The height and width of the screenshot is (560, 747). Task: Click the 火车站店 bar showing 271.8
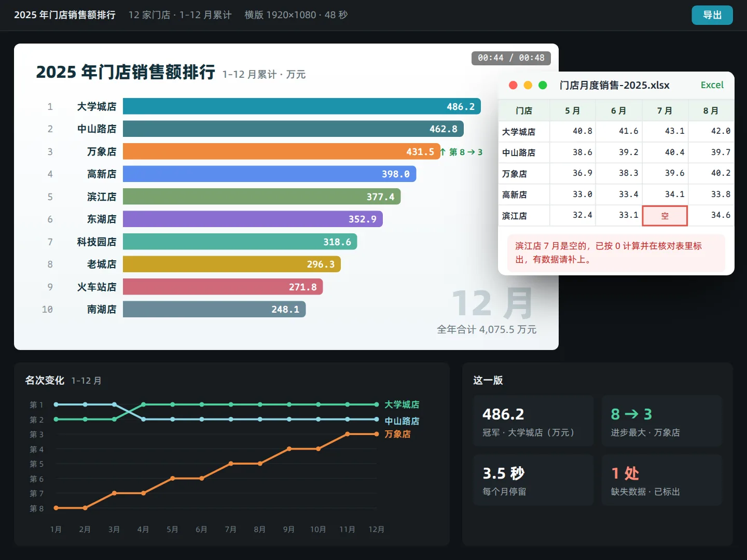(223, 287)
